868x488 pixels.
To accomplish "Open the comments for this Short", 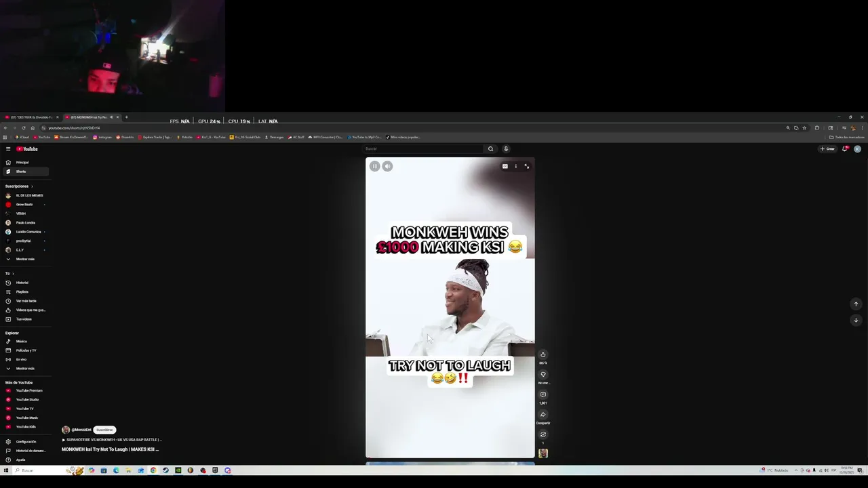I will coord(542,394).
